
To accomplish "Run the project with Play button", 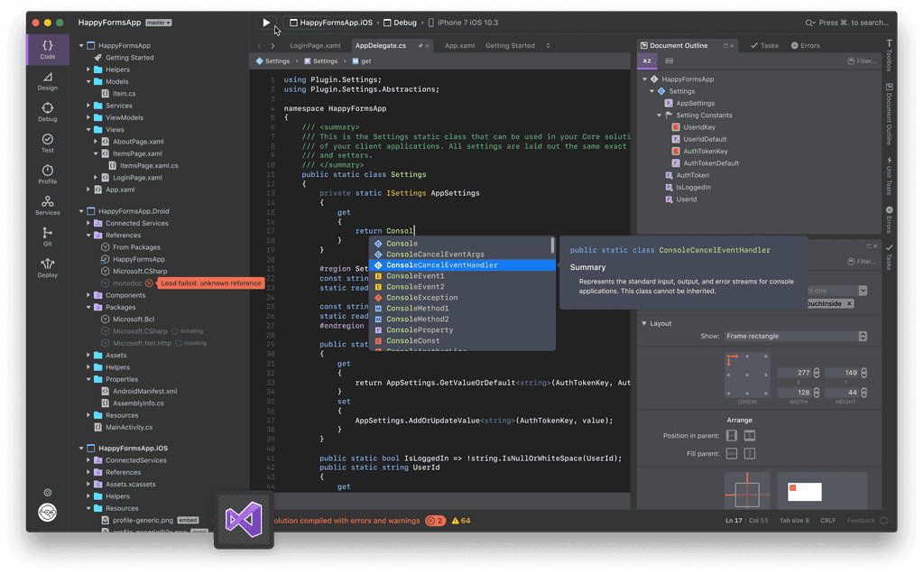I will pos(266,23).
